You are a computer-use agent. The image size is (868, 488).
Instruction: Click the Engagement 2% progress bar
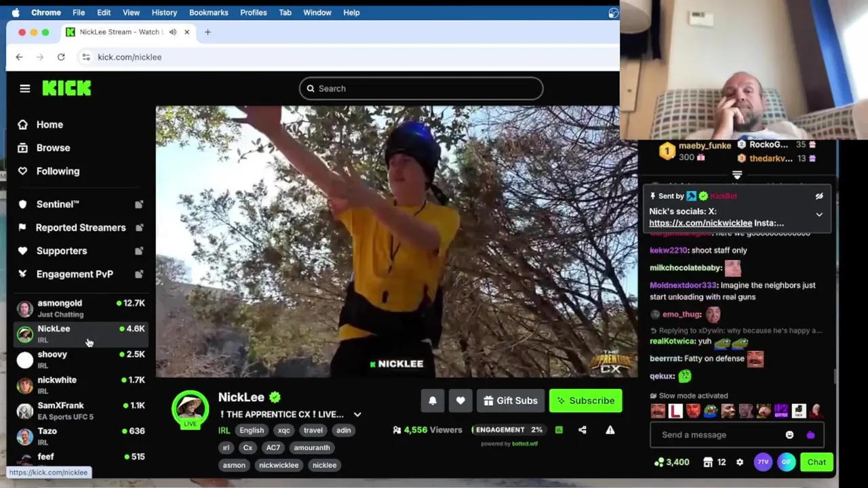click(510, 430)
